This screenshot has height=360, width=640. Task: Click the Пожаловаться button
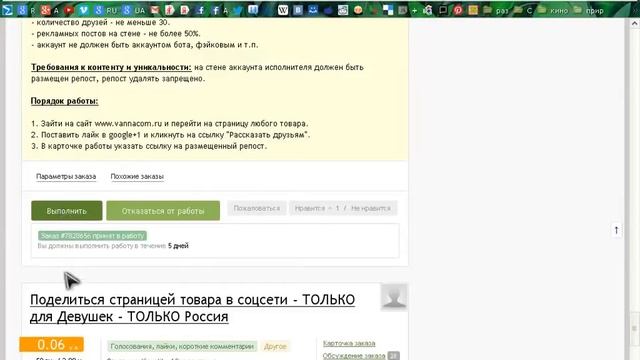point(257,208)
